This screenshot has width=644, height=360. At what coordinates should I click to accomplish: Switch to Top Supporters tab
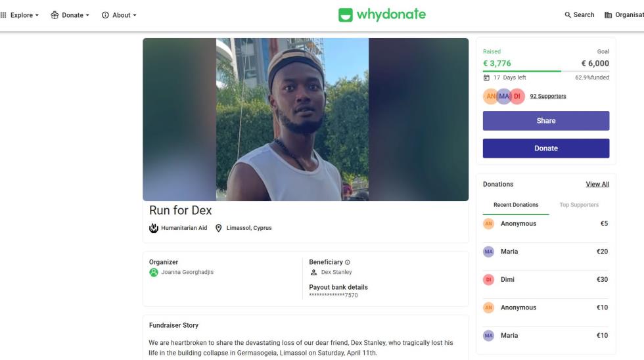(x=579, y=205)
